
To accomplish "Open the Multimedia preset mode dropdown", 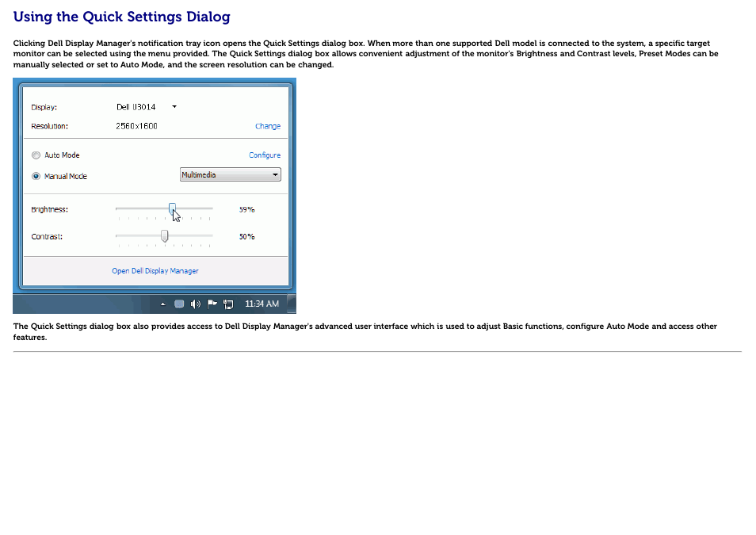I will click(231, 174).
